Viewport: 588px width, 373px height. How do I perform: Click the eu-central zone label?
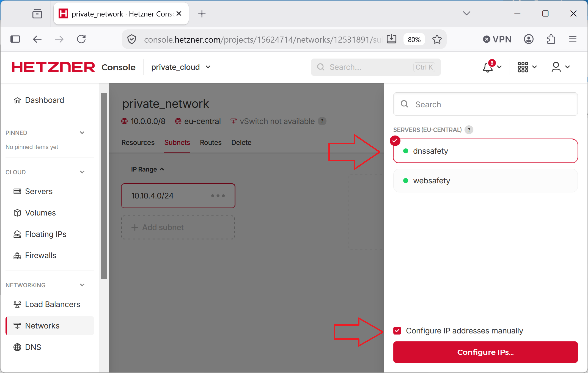point(202,121)
